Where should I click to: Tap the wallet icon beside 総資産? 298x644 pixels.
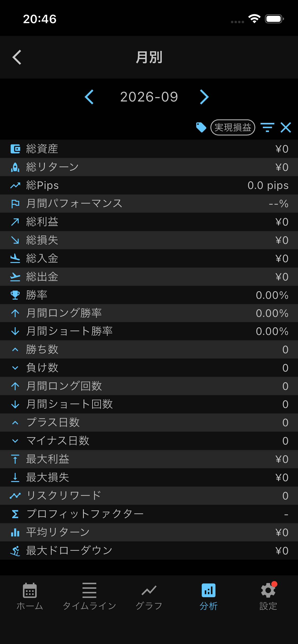[x=15, y=149]
